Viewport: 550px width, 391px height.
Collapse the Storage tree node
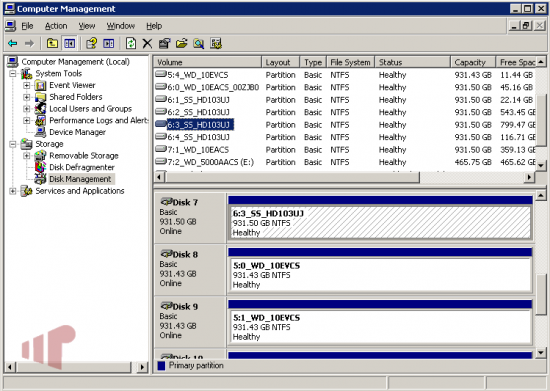click(13, 144)
